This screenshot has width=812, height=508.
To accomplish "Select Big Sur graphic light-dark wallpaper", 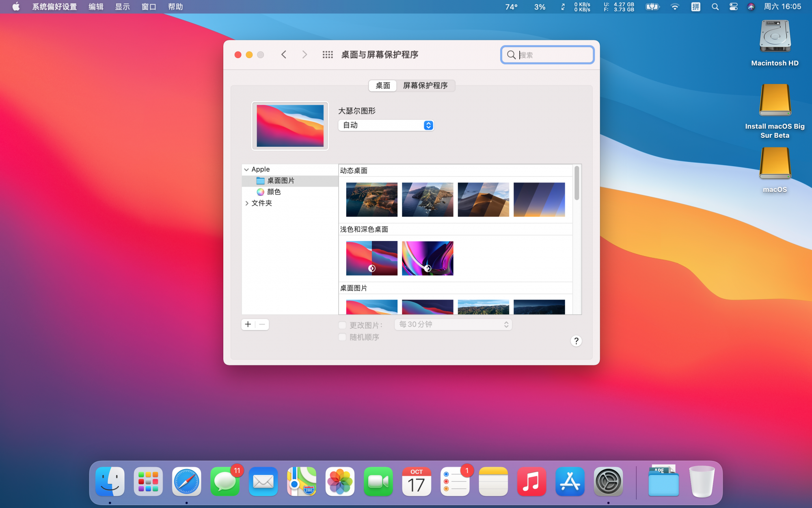I will click(371, 258).
